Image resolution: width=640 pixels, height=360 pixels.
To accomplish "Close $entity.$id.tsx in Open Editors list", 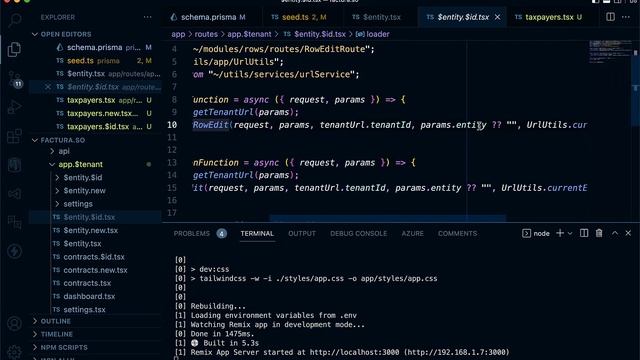I will (48, 87).
